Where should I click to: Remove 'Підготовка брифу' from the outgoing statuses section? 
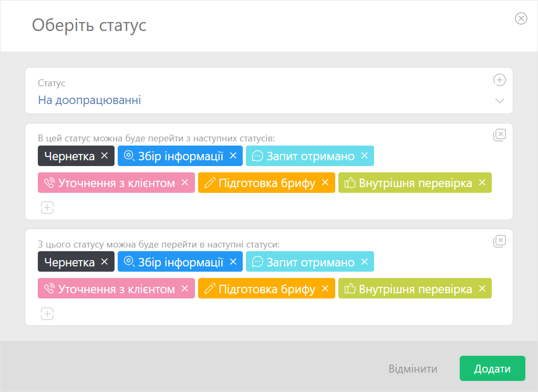[325, 288]
